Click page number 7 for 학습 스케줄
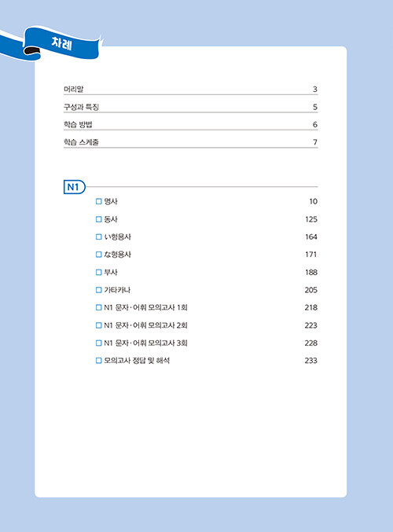This screenshot has width=393, height=532. [x=315, y=142]
